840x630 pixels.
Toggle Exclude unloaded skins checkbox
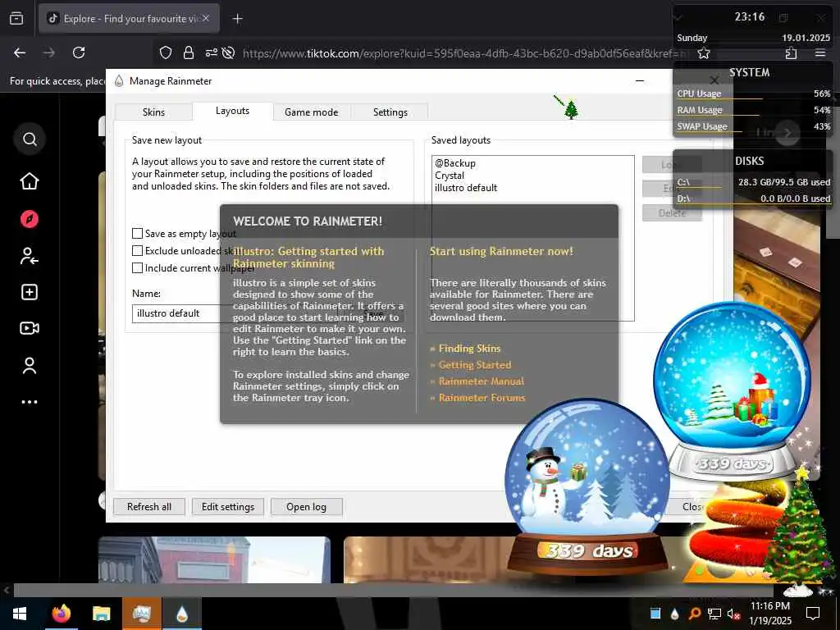point(137,251)
